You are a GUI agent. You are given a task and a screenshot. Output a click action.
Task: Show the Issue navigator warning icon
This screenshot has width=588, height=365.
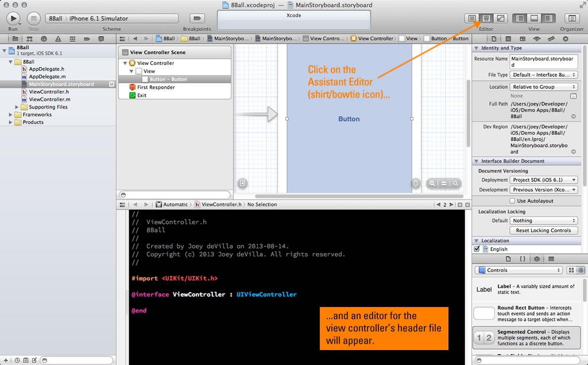[58, 38]
